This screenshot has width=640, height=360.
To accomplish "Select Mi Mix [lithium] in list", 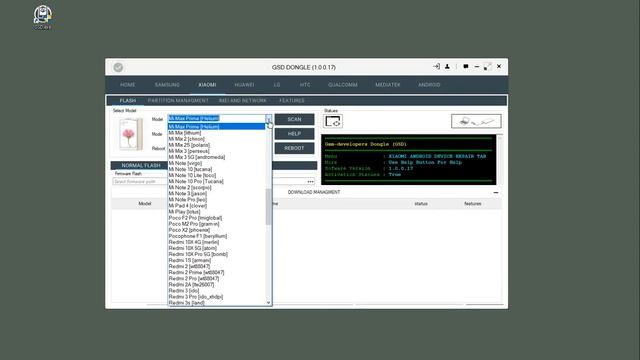I will [216, 133].
